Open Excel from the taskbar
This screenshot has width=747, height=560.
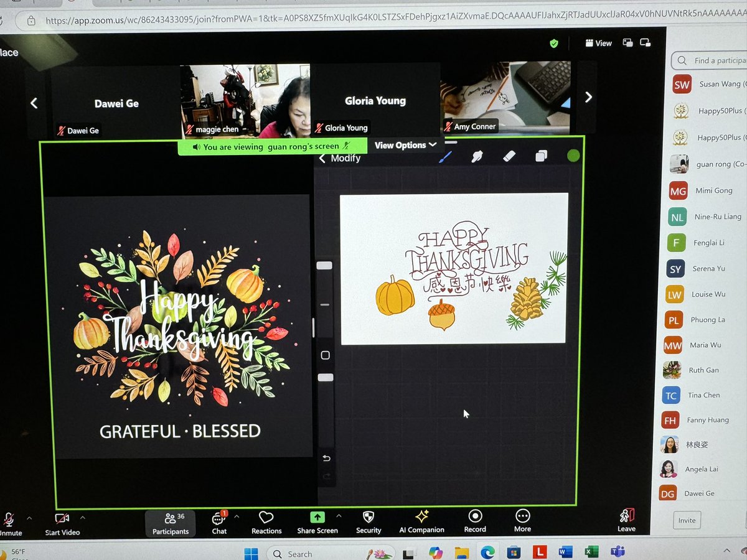(x=591, y=552)
